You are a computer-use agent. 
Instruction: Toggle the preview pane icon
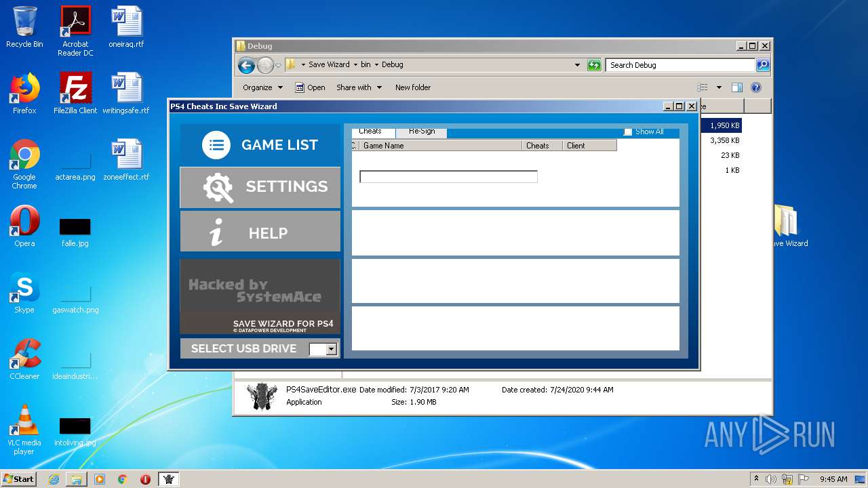737,87
